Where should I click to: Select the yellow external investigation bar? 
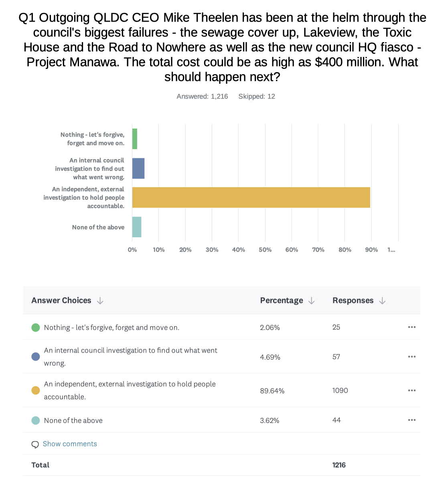[x=251, y=197]
